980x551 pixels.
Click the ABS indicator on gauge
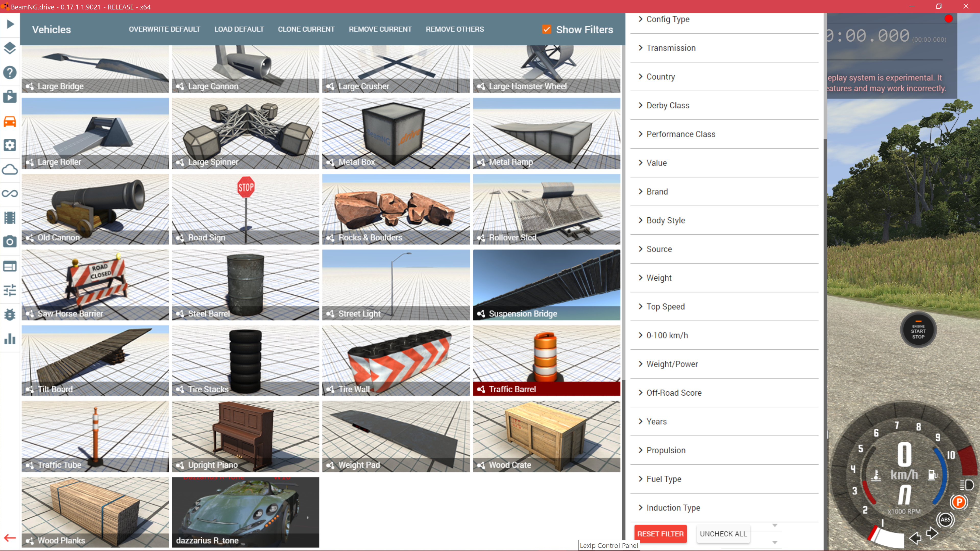tap(945, 519)
